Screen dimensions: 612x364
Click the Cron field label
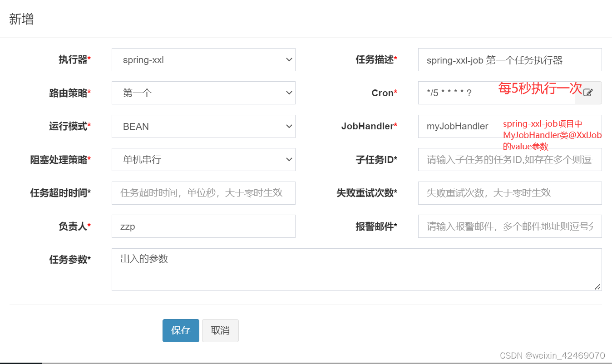point(385,93)
